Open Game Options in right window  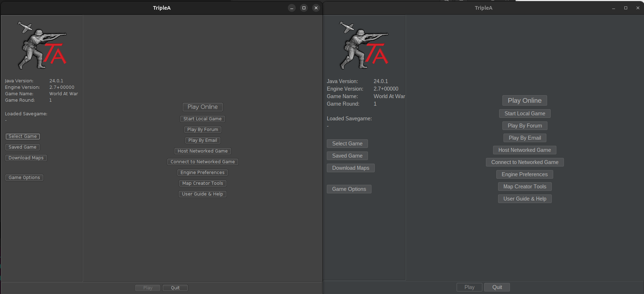point(349,189)
